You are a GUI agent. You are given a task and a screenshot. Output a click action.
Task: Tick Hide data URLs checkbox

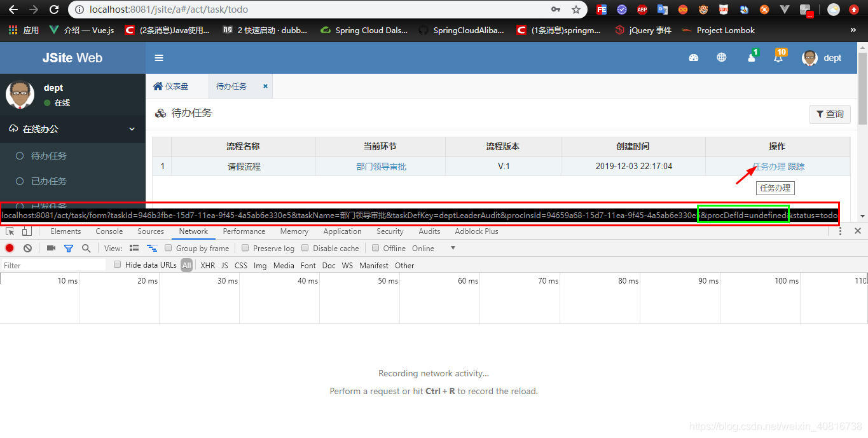[x=118, y=265]
